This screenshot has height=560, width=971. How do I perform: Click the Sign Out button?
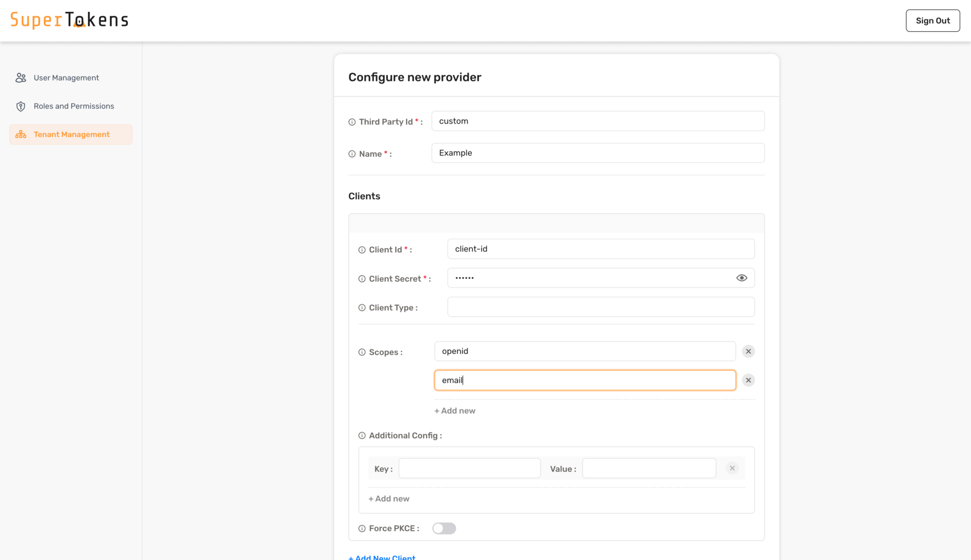[933, 21]
